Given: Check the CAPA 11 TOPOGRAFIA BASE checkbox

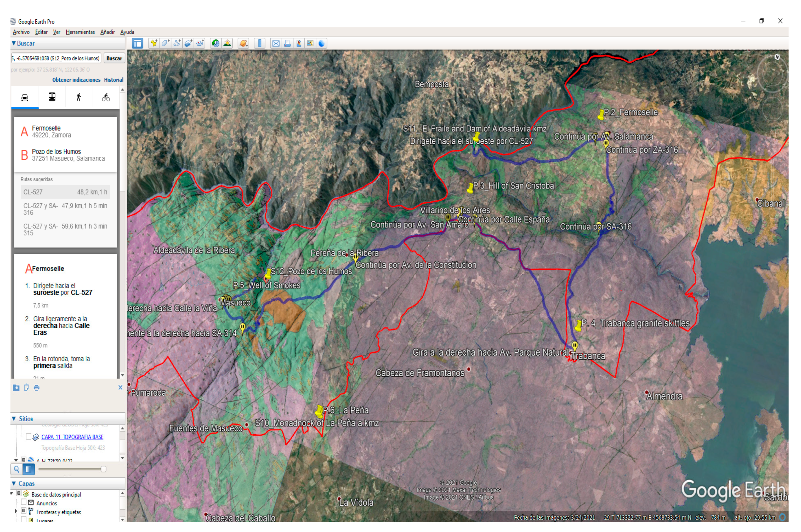Looking at the screenshot, I should [x=29, y=437].
